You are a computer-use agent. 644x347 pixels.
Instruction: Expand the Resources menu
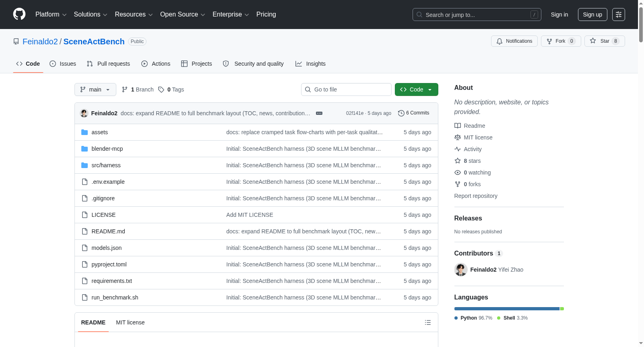134,15
